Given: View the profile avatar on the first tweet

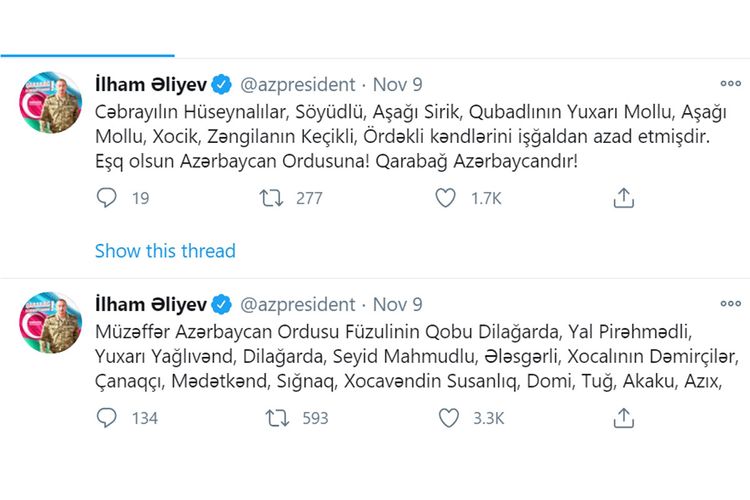Looking at the screenshot, I should 50,103.
